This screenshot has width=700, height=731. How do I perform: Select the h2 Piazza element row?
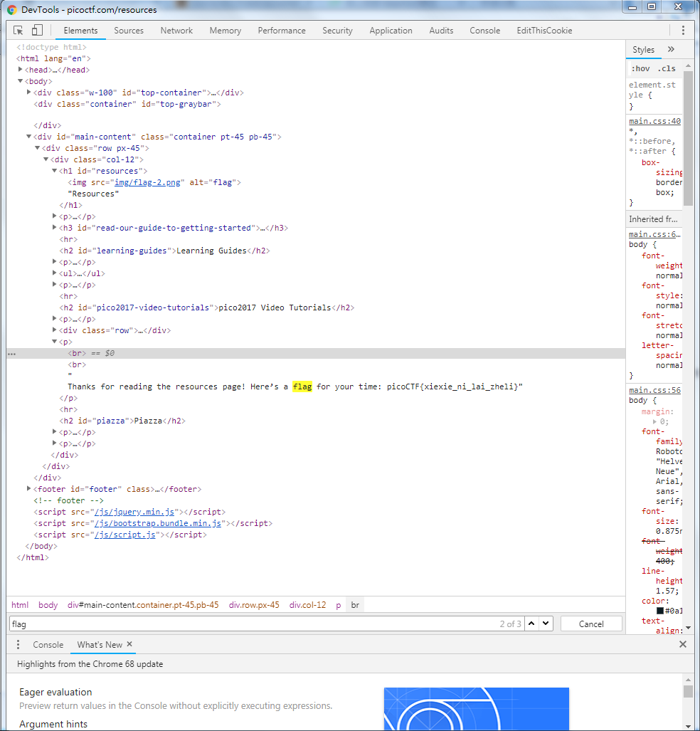click(x=122, y=421)
